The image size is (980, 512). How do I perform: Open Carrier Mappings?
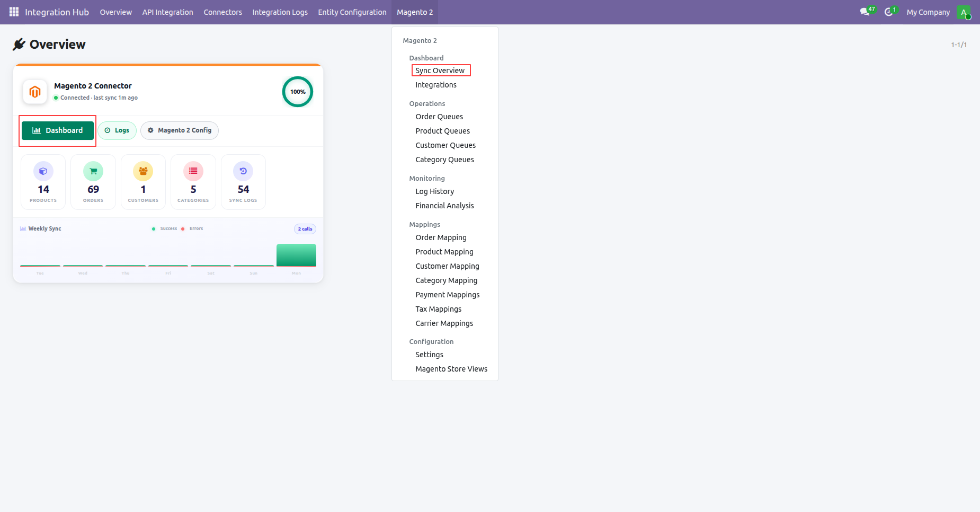[444, 323]
